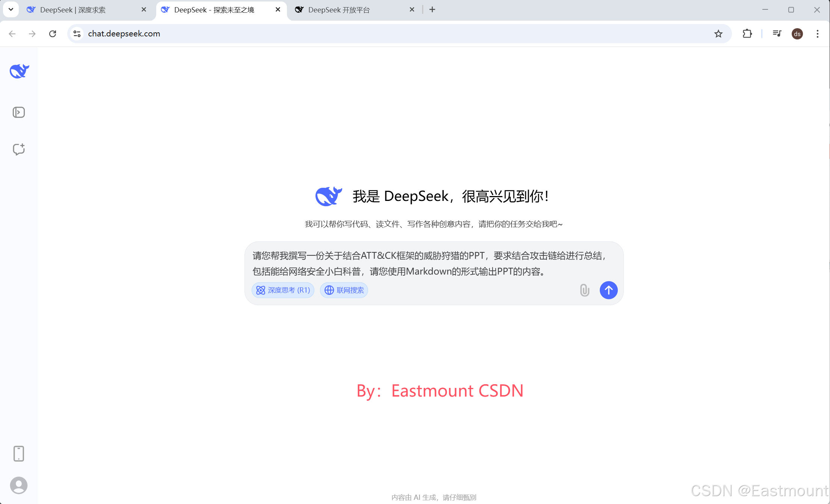The image size is (830, 504).
Task: Open Chrome three-dot menu
Action: click(x=817, y=34)
